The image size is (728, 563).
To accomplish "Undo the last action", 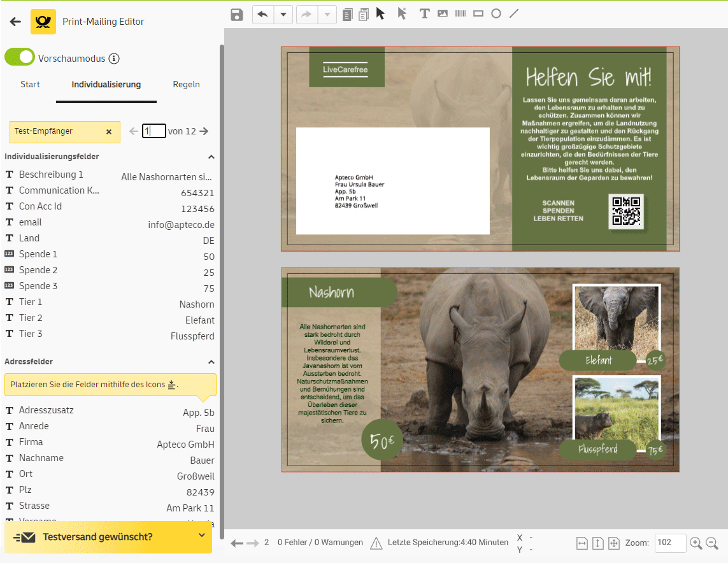I will (263, 15).
